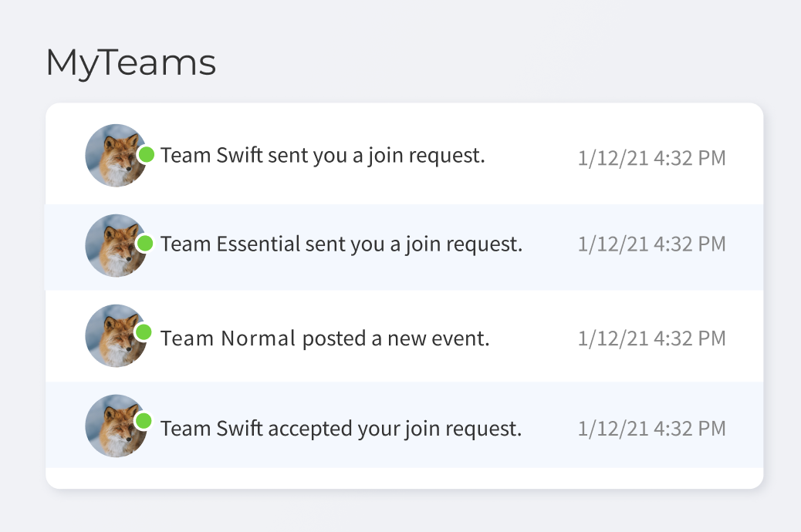Click the timestamp on the first Team Swift notification
801x532 pixels.
651,158
